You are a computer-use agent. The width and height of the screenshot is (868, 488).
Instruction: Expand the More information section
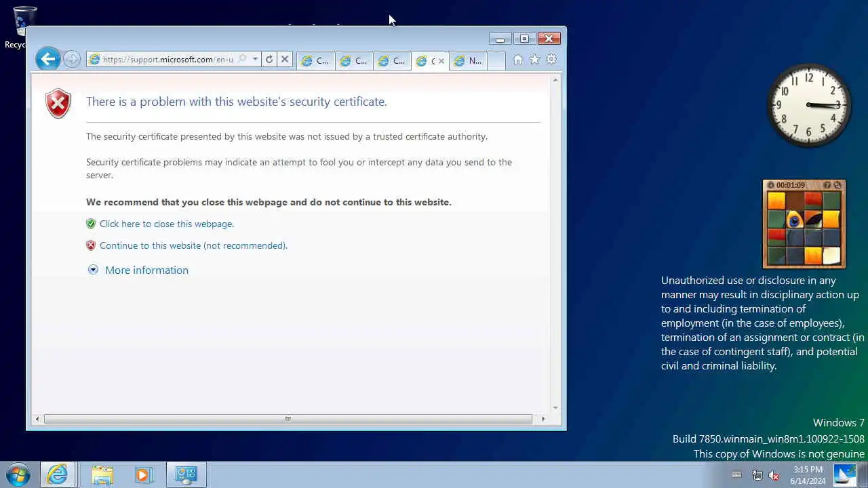pyautogui.click(x=138, y=270)
